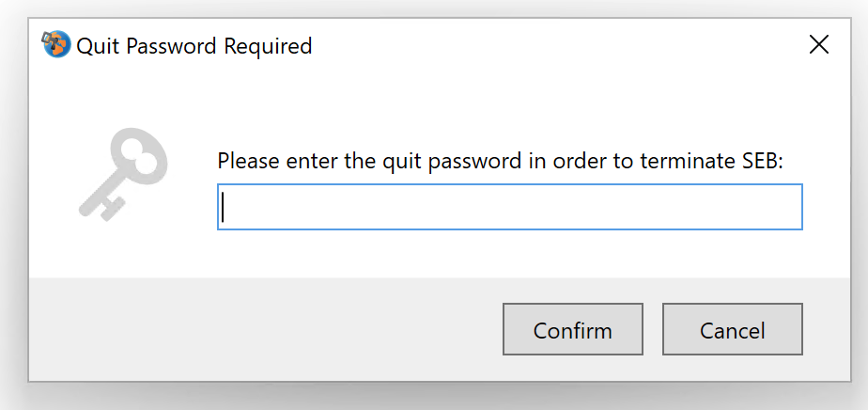Close the Quit Password Required dialog
This screenshot has height=410, width=868.
point(819,44)
